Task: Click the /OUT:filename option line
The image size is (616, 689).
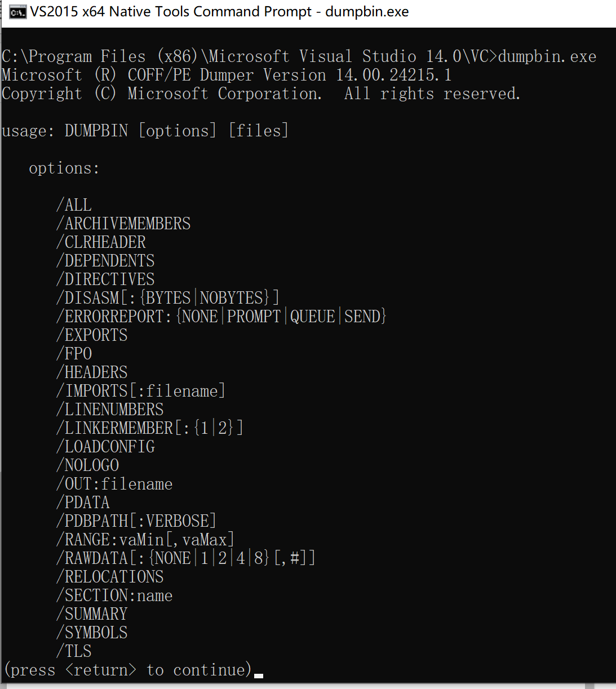Action: [x=114, y=483]
